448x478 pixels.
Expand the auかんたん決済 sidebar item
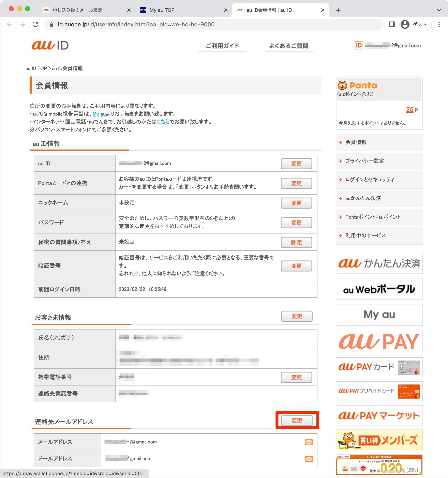click(x=379, y=198)
